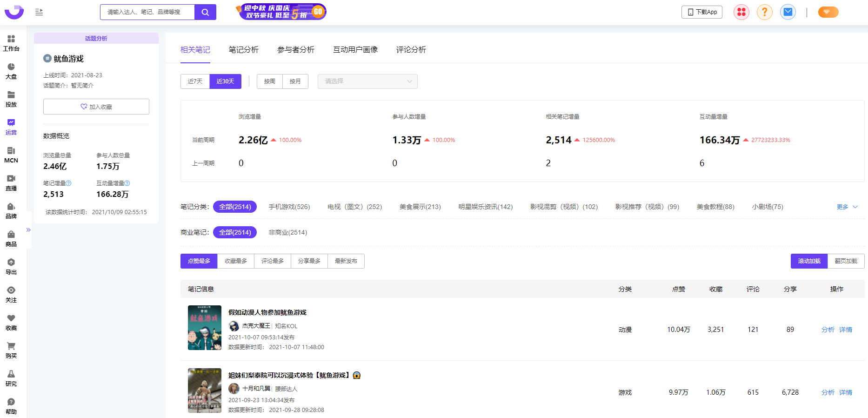Open the 请选择 dropdown selector

(x=367, y=81)
